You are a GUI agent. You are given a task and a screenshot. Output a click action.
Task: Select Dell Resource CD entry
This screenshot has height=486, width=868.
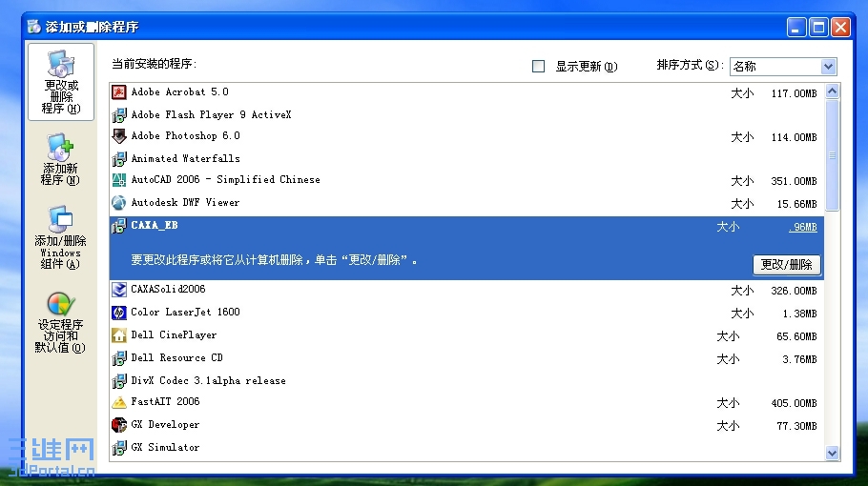click(x=466, y=357)
